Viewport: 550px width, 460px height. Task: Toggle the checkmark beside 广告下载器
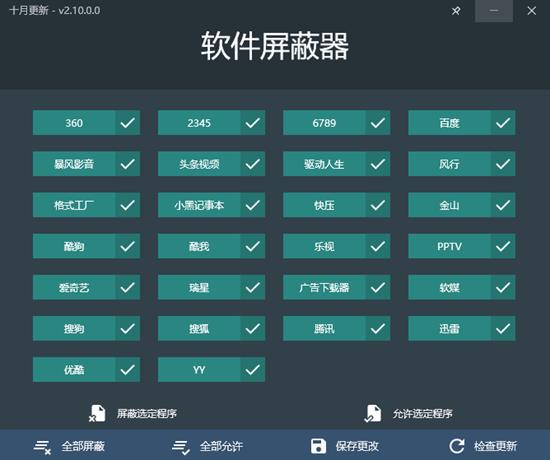[x=378, y=287]
